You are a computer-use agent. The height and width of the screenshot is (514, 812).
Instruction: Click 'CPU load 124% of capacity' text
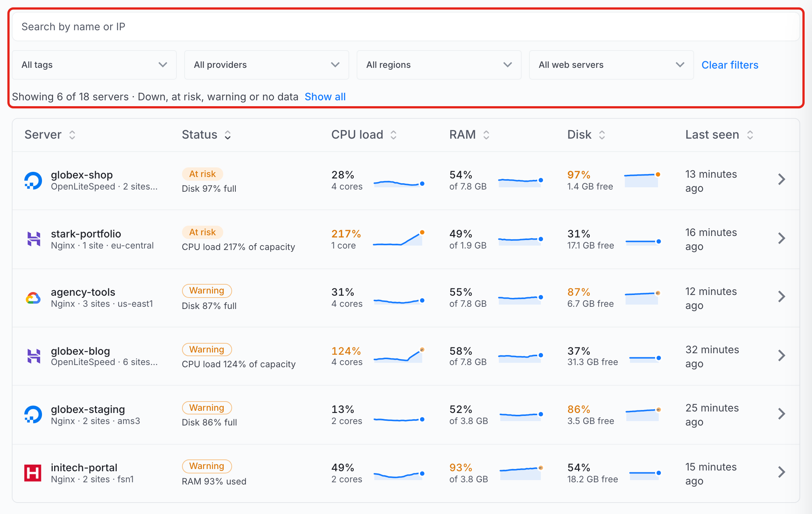[x=239, y=364]
